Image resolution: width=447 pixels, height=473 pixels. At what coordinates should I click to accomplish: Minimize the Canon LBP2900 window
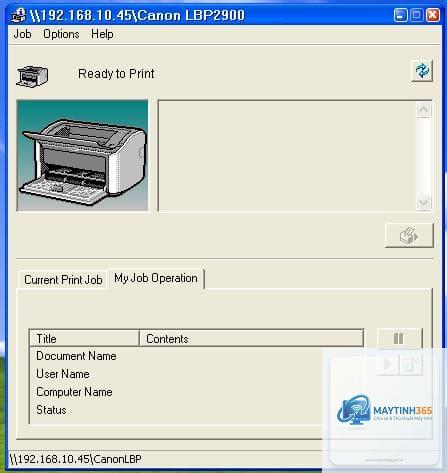pos(400,15)
